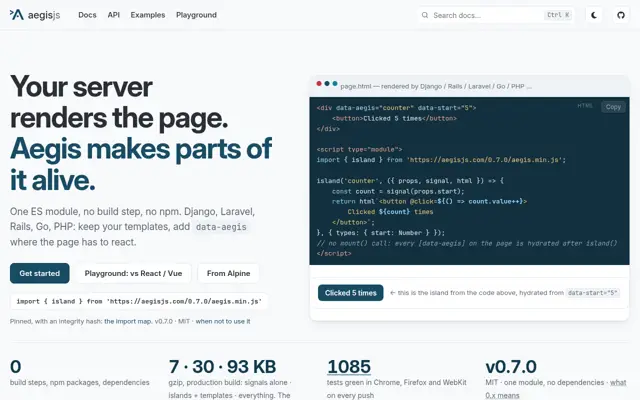Open the Docs navigation item

click(87, 15)
